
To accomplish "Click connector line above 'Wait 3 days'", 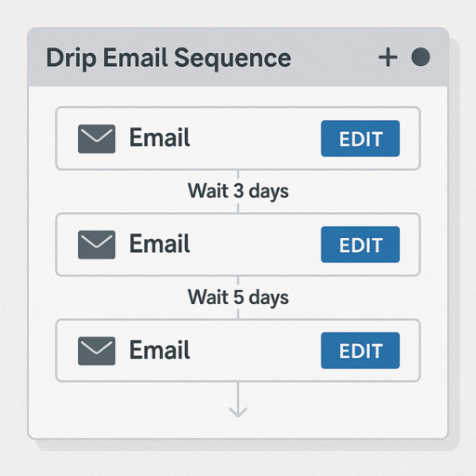I will point(238,176).
